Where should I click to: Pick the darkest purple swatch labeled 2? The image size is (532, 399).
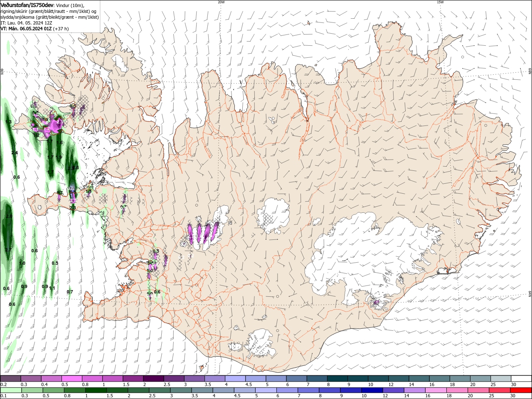[153, 379]
